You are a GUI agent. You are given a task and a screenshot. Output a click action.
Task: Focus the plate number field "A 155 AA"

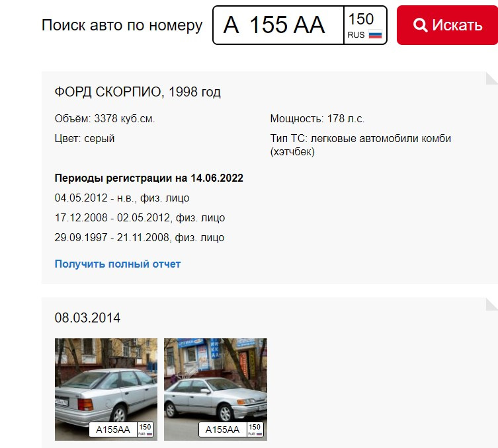click(x=278, y=25)
